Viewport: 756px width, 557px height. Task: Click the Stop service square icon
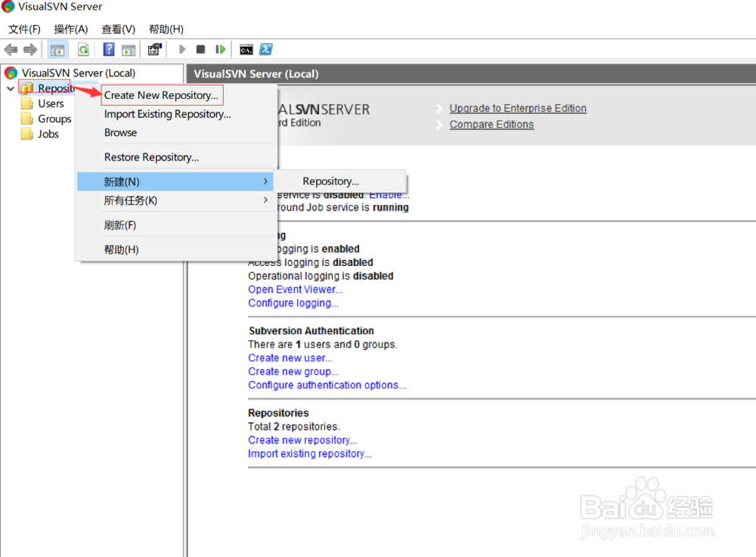point(200,50)
